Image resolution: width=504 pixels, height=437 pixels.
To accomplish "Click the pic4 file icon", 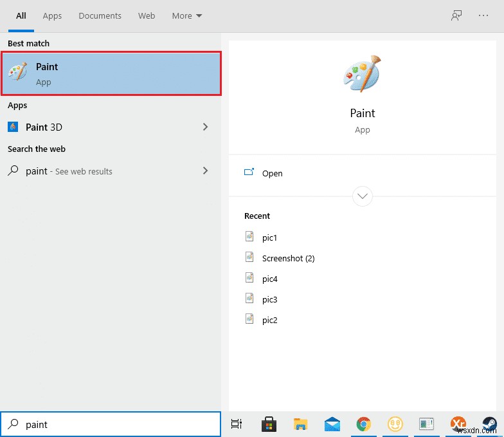I will (x=249, y=278).
